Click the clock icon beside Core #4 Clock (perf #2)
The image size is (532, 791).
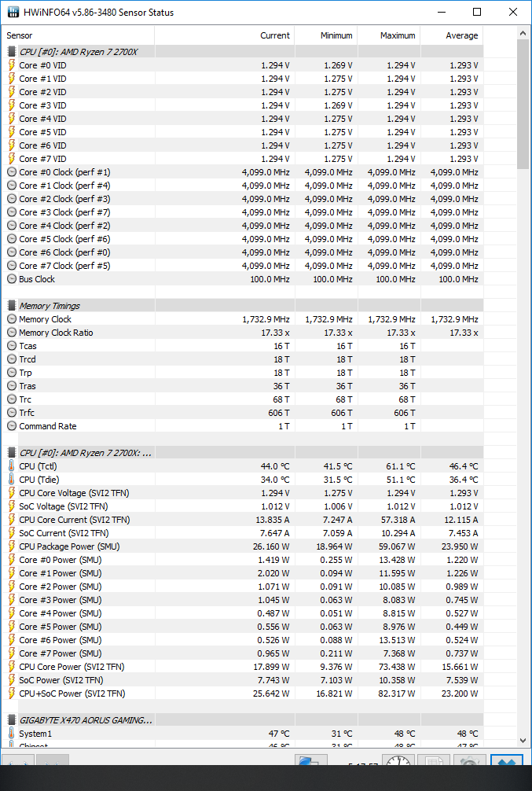(12, 226)
